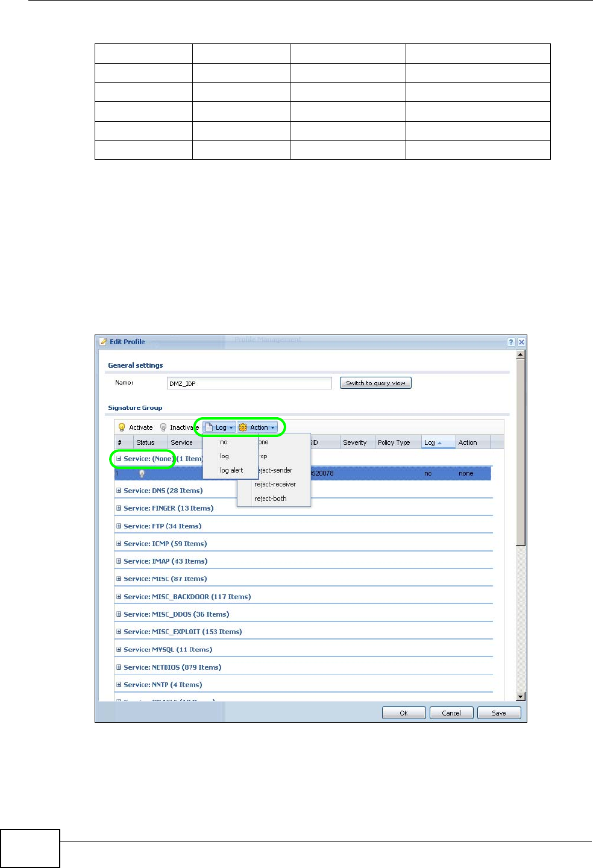Click the status bulb in selected row
The height and width of the screenshot is (868, 593).
pos(142,474)
